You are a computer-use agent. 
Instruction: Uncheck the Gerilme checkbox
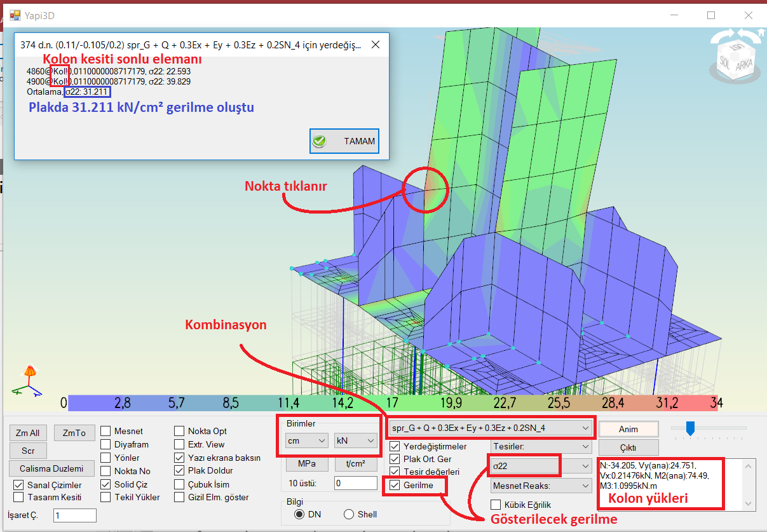pyautogui.click(x=395, y=485)
